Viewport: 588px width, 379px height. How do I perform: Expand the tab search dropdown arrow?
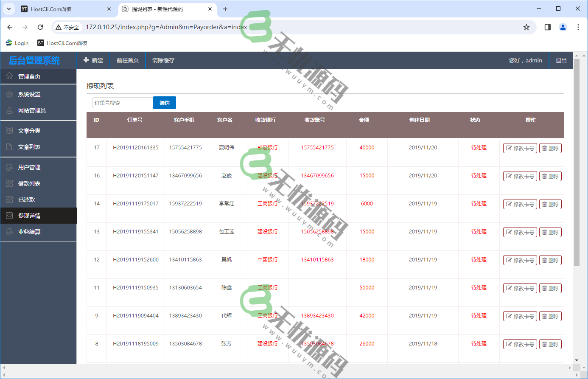pyautogui.click(x=9, y=9)
